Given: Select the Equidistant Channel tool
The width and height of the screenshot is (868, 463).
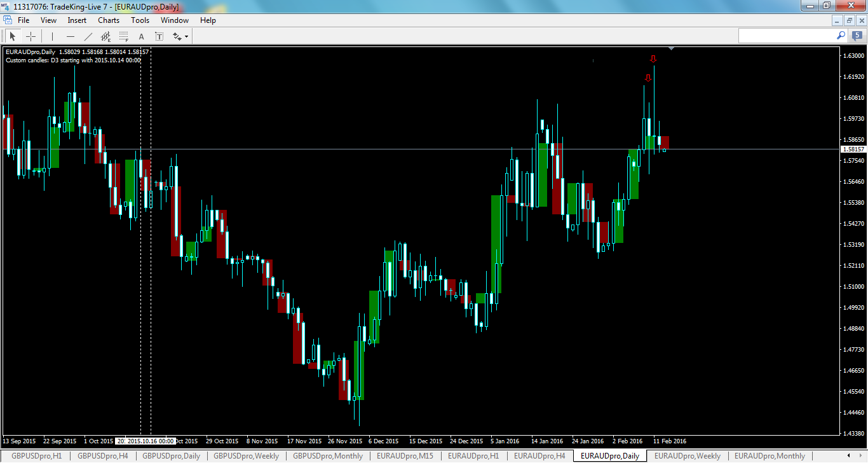Looking at the screenshot, I should point(105,36).
